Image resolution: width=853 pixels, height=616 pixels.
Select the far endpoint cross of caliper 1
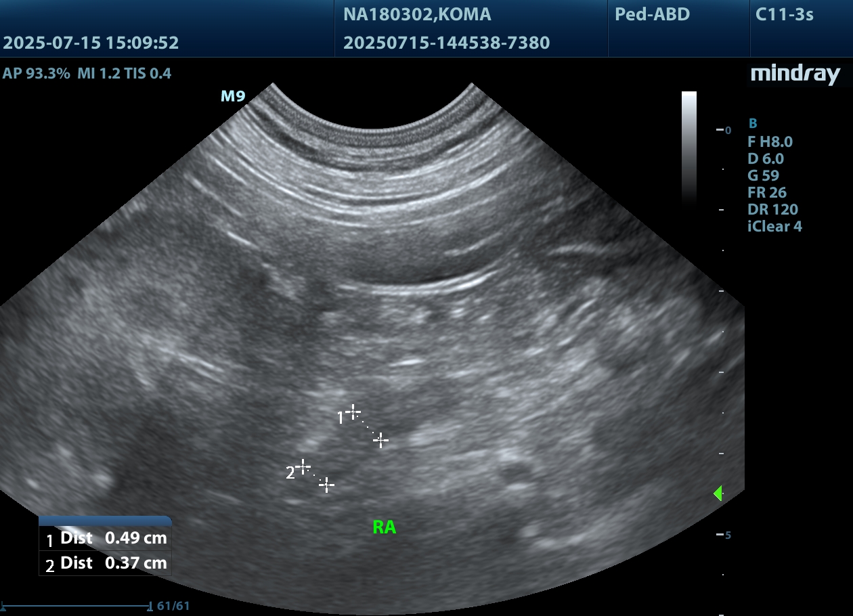(x=381, y=441)
